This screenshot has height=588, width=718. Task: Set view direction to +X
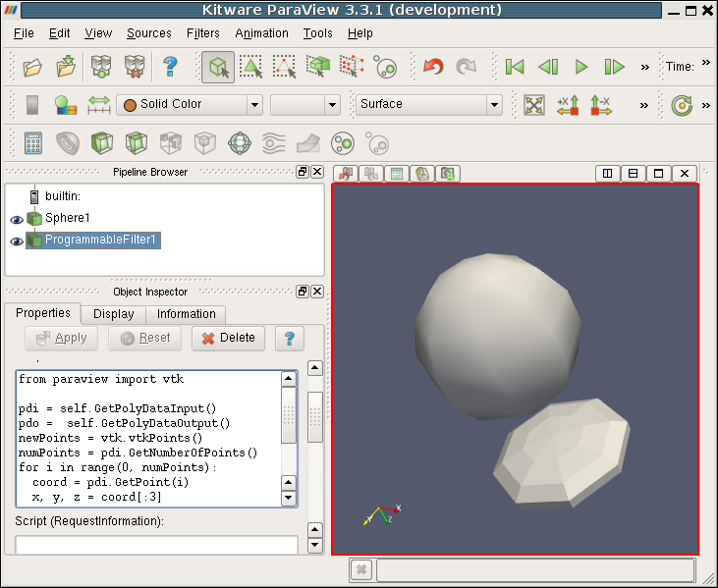pyautogui.click(x=568, y=105)
